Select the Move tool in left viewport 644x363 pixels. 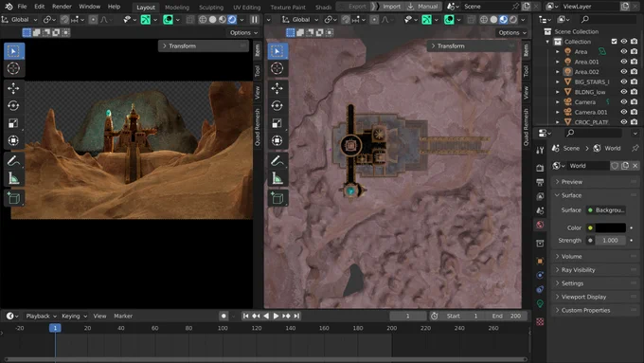point(13,88)
